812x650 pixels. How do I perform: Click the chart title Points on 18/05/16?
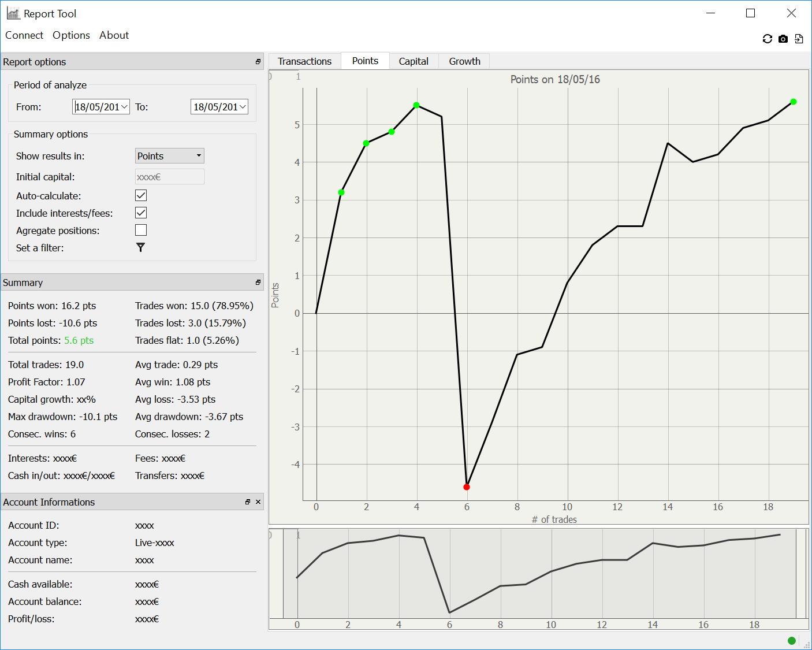[x=555, y=79]
